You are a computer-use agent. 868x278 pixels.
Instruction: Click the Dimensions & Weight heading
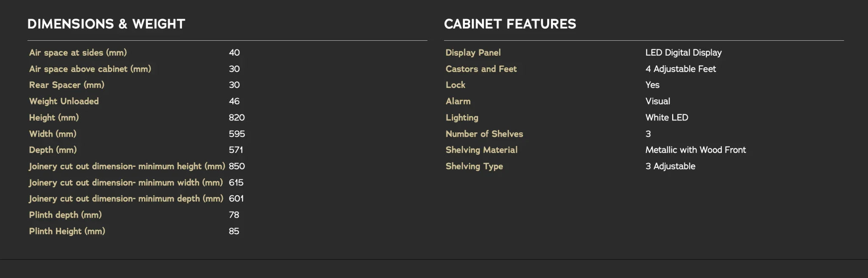click(x=106, y=24)
